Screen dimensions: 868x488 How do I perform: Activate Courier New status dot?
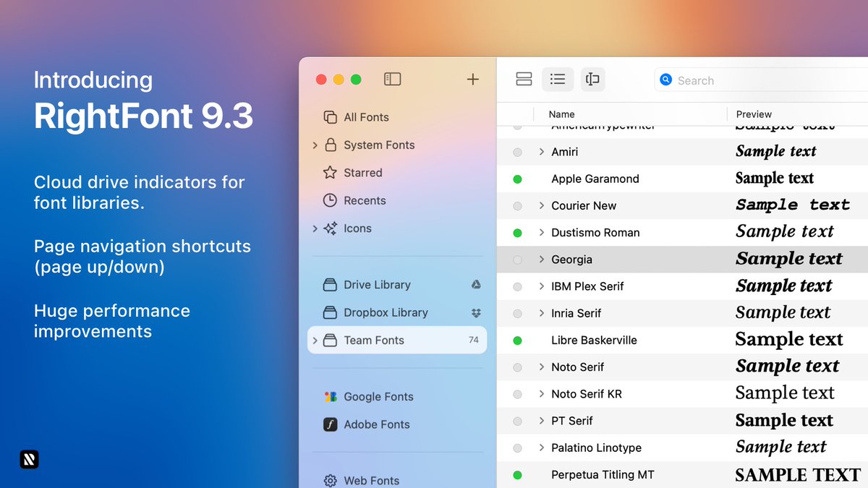(x=517, y=206)
